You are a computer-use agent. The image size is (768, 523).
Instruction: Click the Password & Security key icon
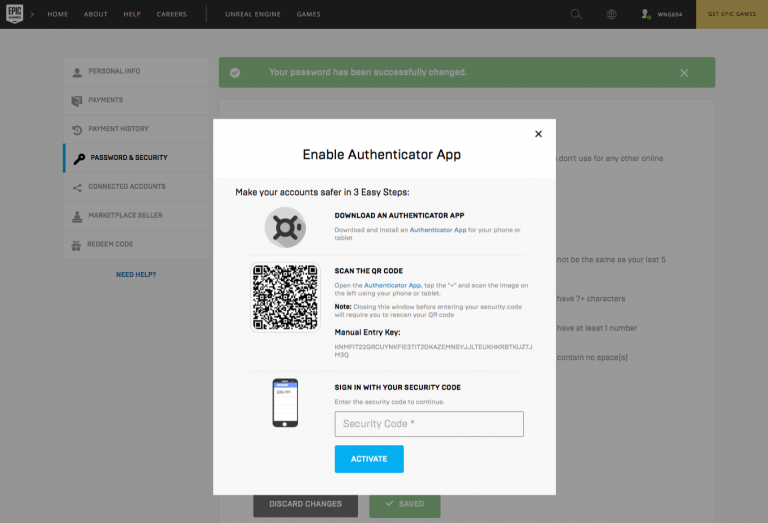coord(79,159)
